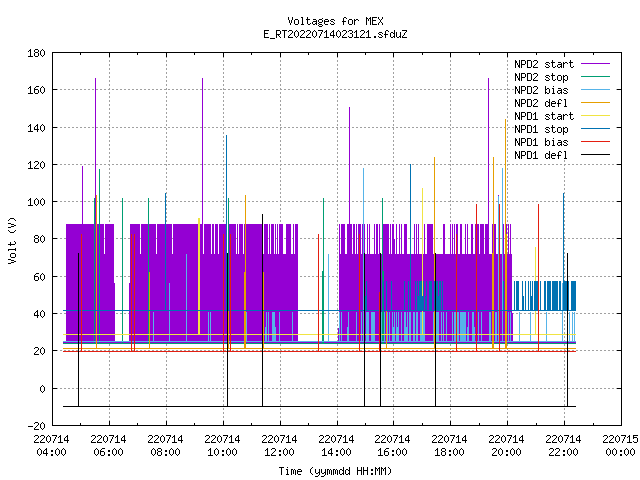Click the NPD2 bias legend label

coord(541,90)
